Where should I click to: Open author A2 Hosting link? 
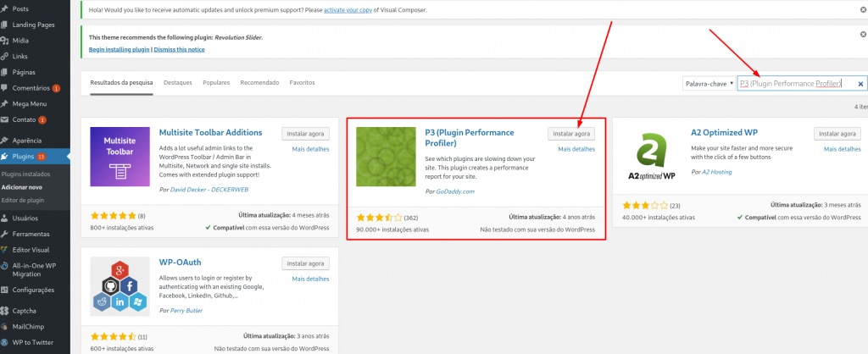(717, 172)
